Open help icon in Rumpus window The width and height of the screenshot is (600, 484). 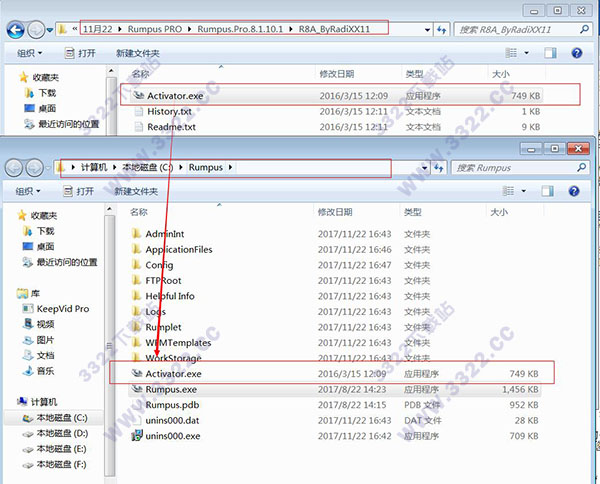click(x=574, y=191)
